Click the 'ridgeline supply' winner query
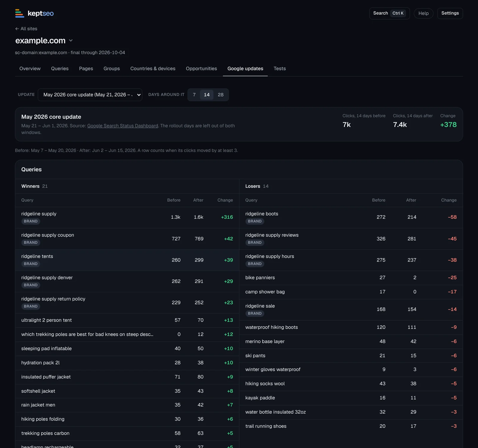478x448 pixels. (39, 214)
